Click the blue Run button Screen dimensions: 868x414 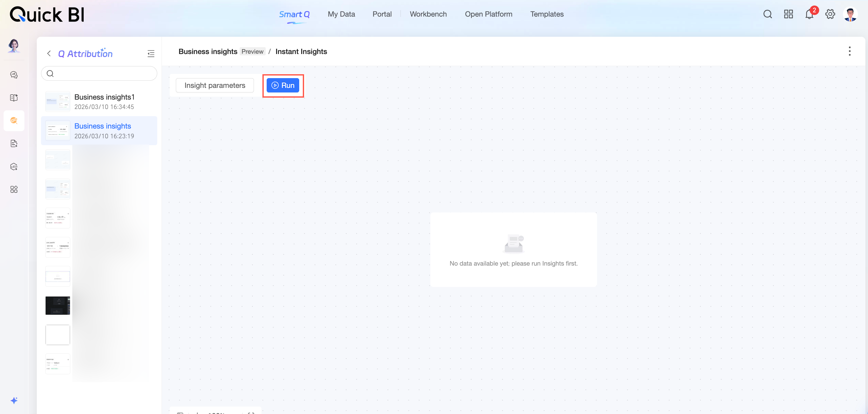pos(283,85)
